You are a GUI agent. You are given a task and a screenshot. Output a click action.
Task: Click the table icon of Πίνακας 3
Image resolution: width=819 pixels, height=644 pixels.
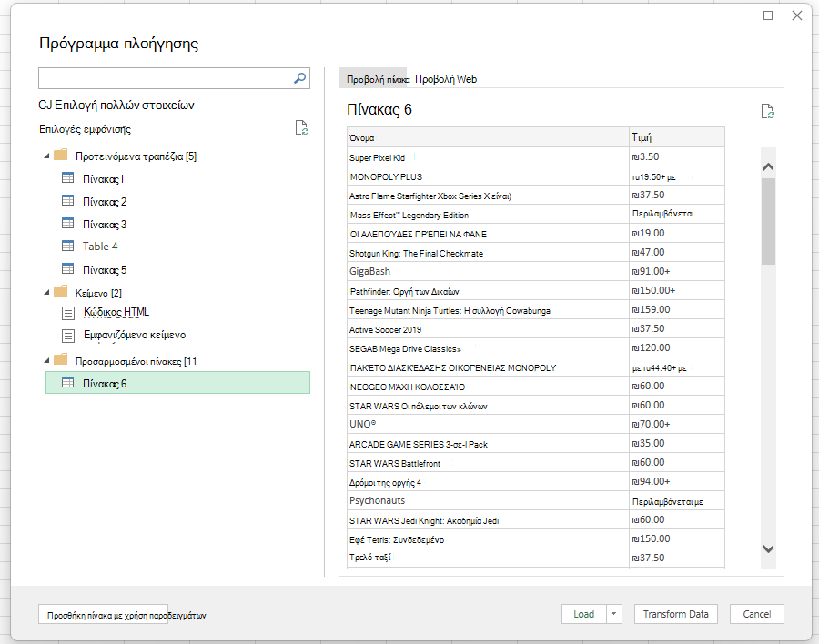68,224
